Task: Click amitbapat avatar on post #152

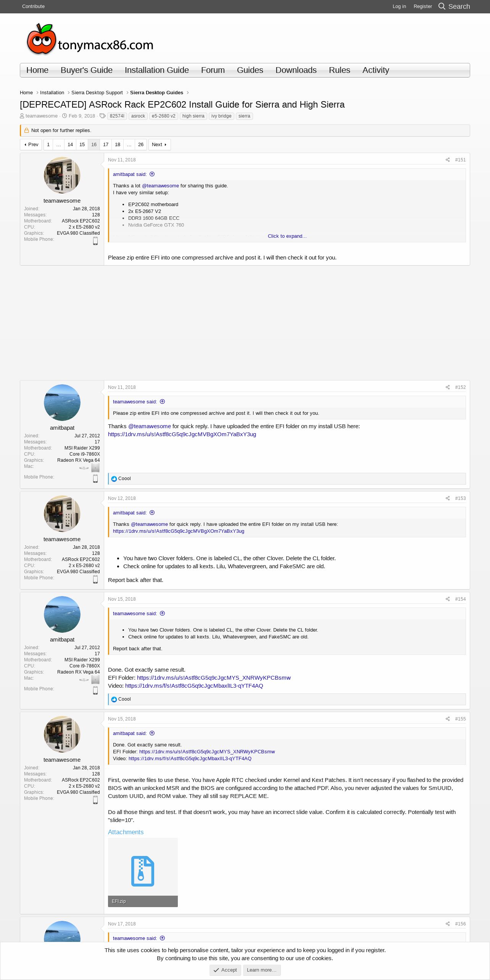Action: tap(62, 403)
